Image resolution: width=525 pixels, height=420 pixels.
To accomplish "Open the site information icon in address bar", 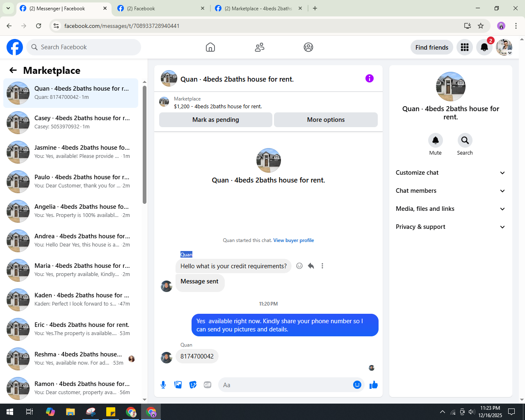I will coord(56,26).
